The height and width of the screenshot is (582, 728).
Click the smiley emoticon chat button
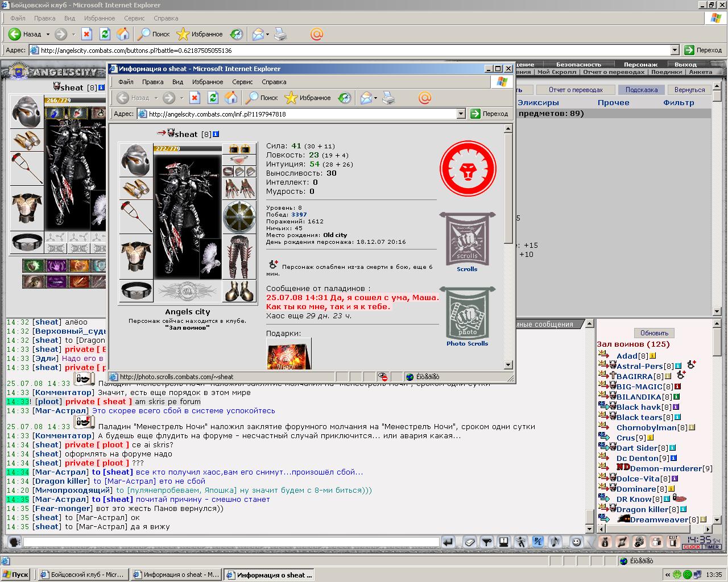point(576,542)
